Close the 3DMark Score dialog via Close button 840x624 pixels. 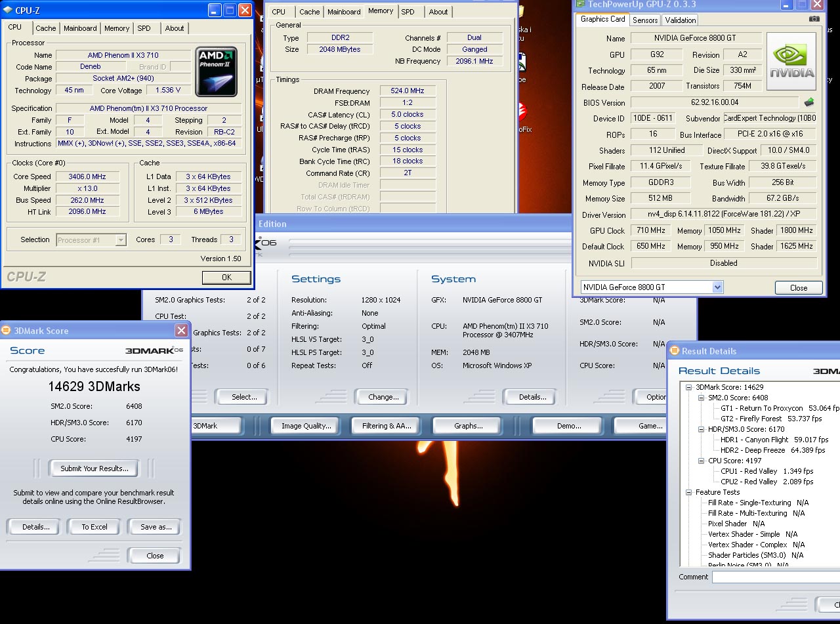click(x=156, y=556)
